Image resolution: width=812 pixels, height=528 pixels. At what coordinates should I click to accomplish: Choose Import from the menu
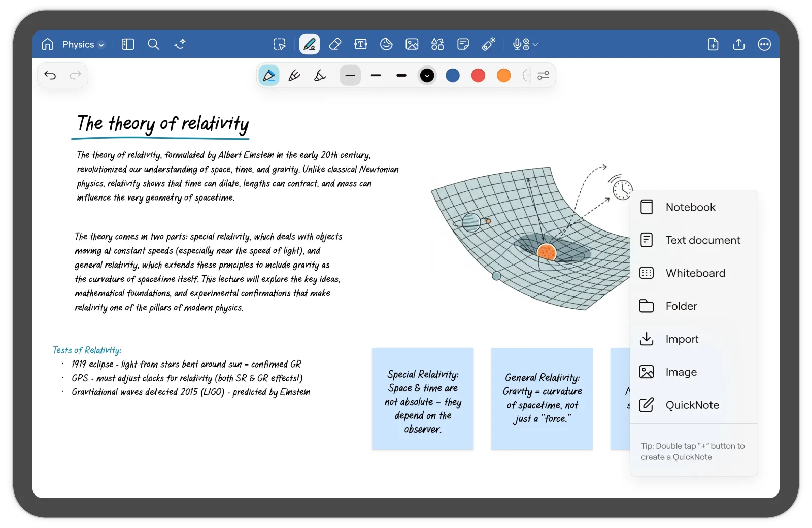[694, 339]
